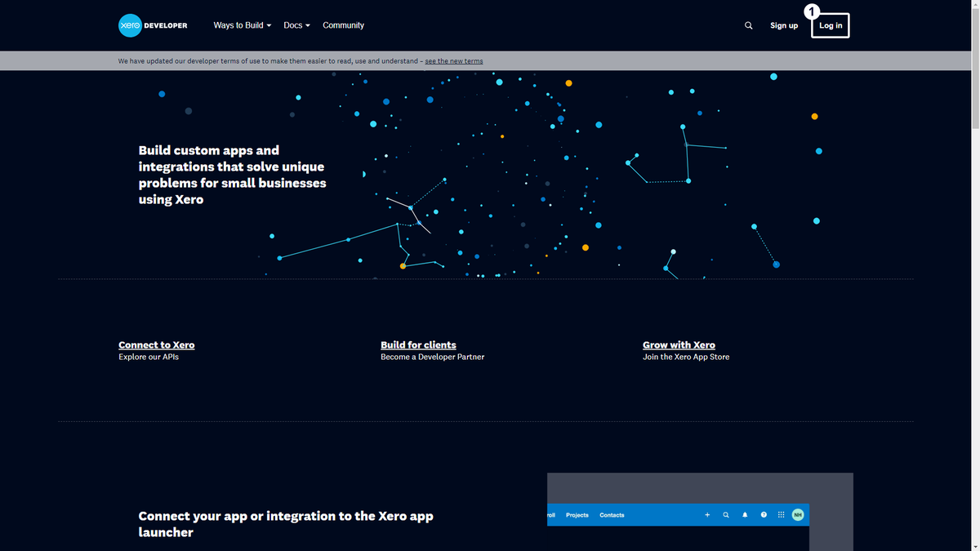Screen dimensions: 980x551
Task: Open the Build for clients link
Action: pos(418,345)
